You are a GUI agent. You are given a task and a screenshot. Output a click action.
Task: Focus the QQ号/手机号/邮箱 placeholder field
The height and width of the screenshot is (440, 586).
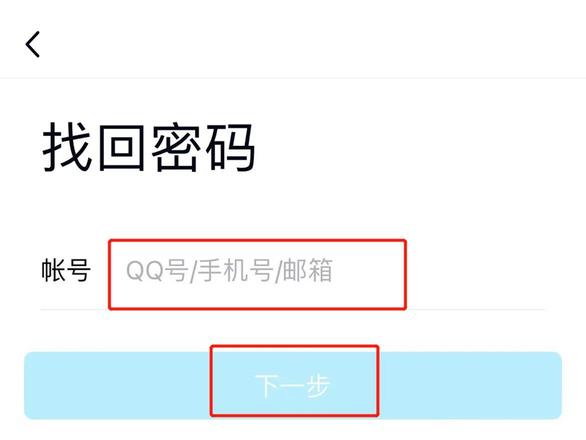tap(257, 274)
